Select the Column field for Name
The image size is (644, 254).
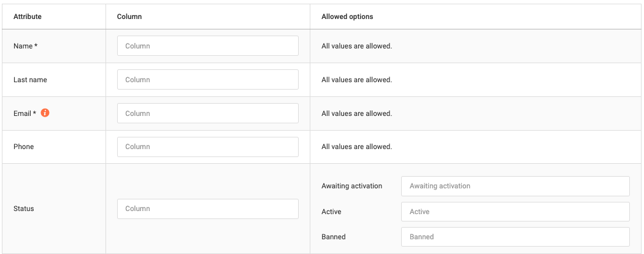click(x=208, y=46)
